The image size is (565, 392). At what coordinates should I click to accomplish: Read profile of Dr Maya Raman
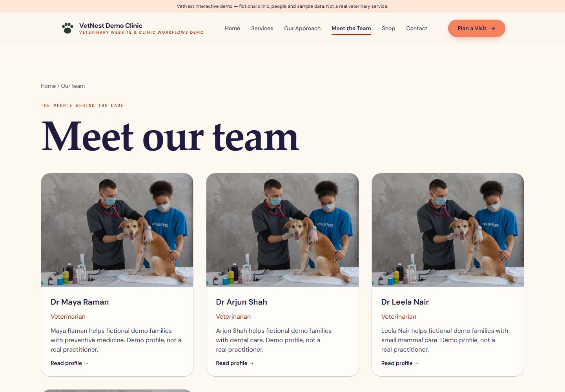[x=69, y=363]
